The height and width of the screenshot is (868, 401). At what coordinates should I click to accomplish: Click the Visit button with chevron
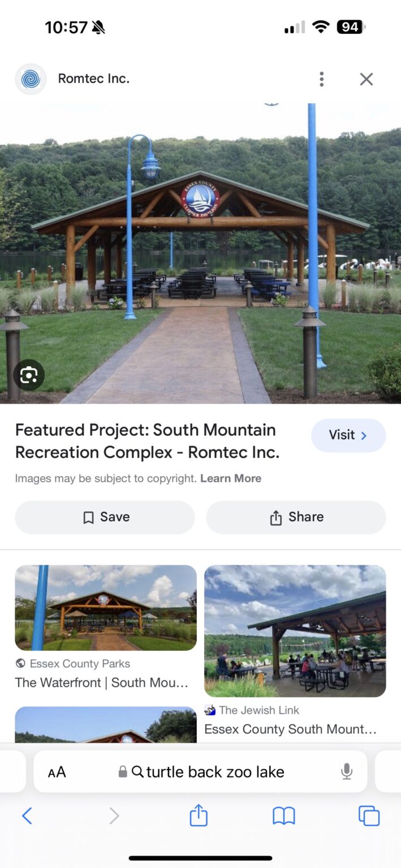[348, 435]
